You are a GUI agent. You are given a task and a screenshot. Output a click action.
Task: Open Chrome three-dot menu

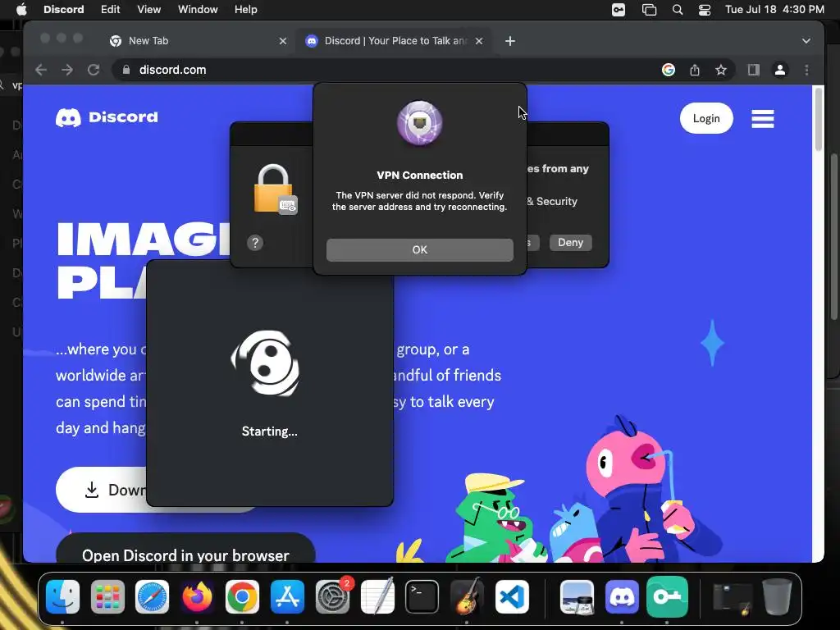[807, 70]
